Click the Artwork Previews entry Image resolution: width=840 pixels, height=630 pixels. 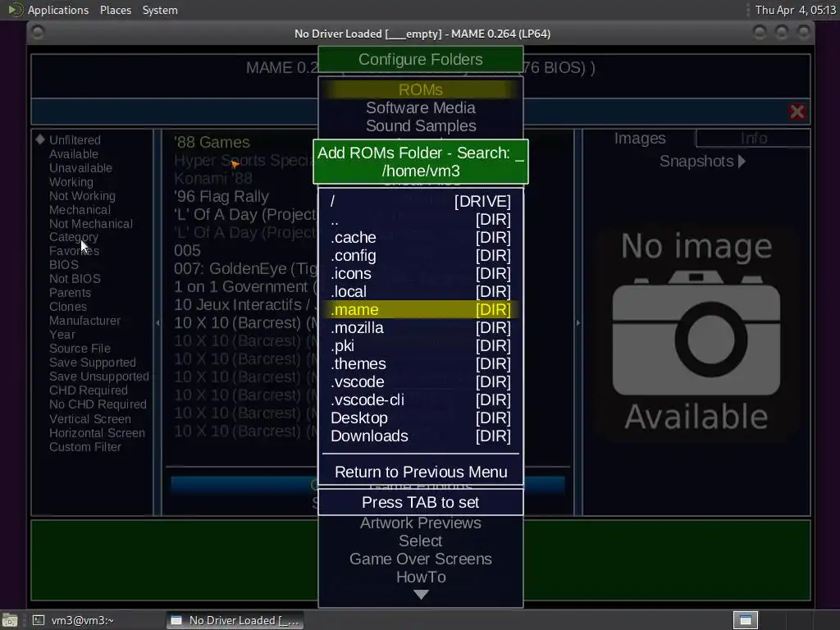click(421, 523)
